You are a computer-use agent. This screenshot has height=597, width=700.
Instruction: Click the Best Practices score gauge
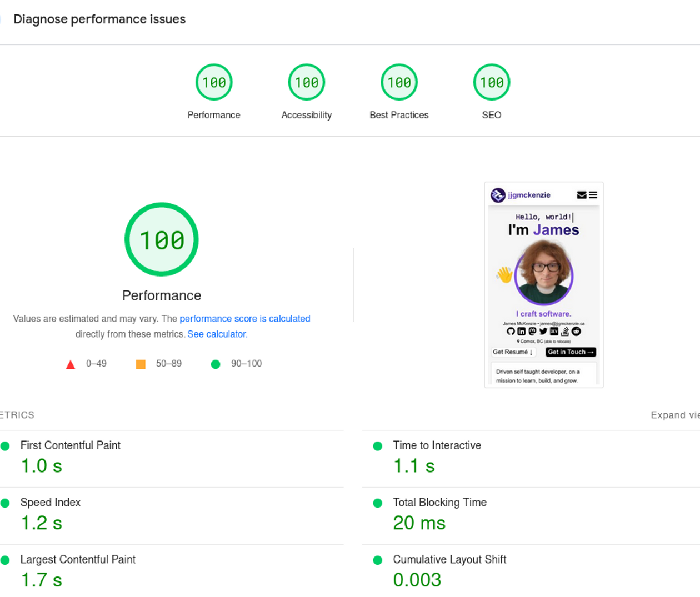click(399, 83)
